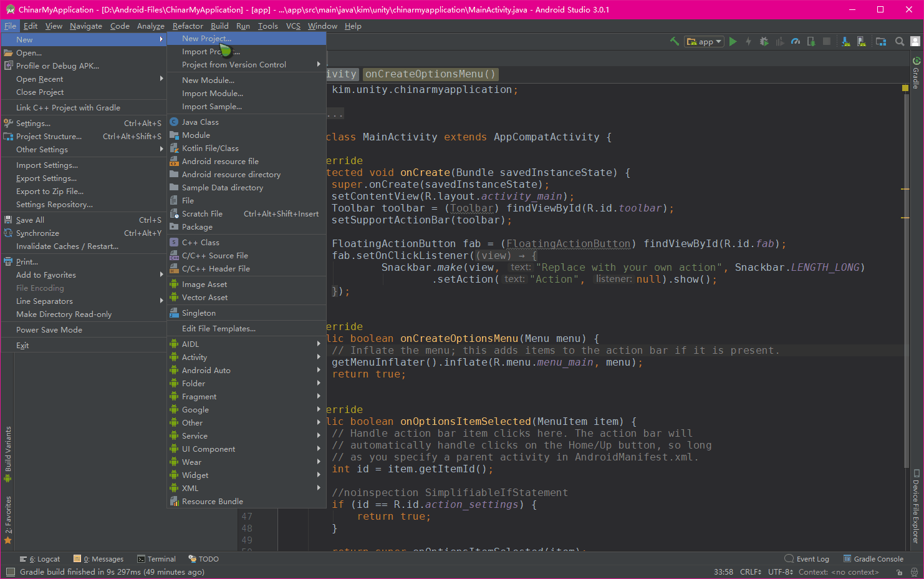The height and width of the screenshot is (579, 924).
Task: Open the Terminal tool window
Action: pyautogui.click(x=156, y=559)
